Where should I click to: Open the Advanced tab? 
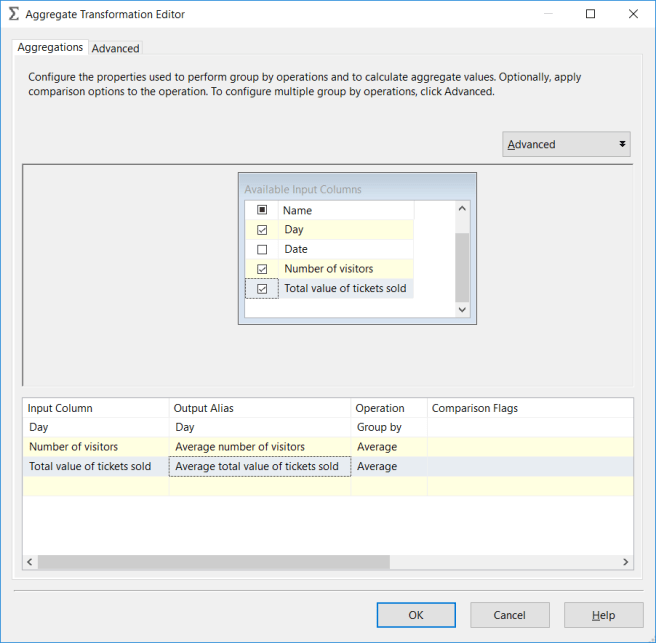point(115,48)
